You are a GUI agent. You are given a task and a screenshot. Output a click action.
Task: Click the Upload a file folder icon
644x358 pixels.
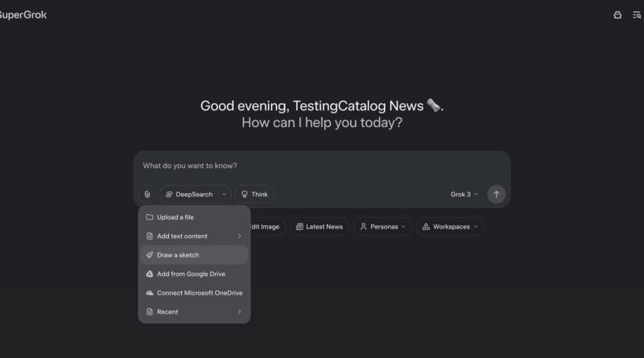(150, 217)
